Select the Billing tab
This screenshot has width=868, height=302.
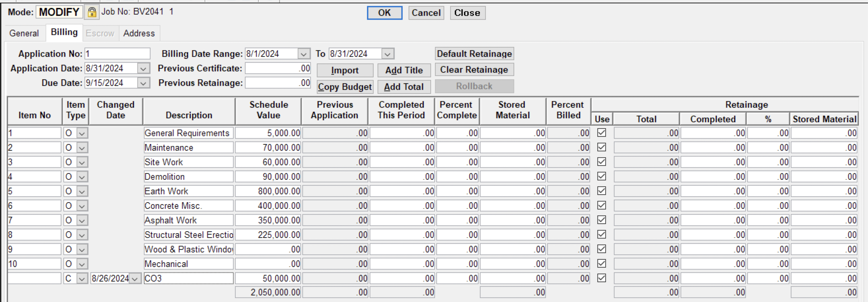click(x=64, y=32)
